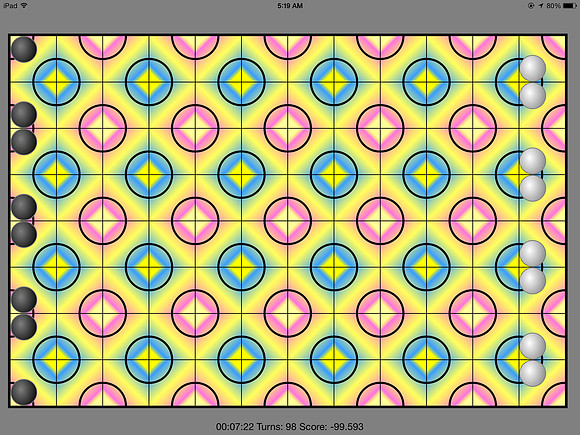
Task: Tap the Wi-Fi icon in the status bar
Action: [x=24, y=6]
